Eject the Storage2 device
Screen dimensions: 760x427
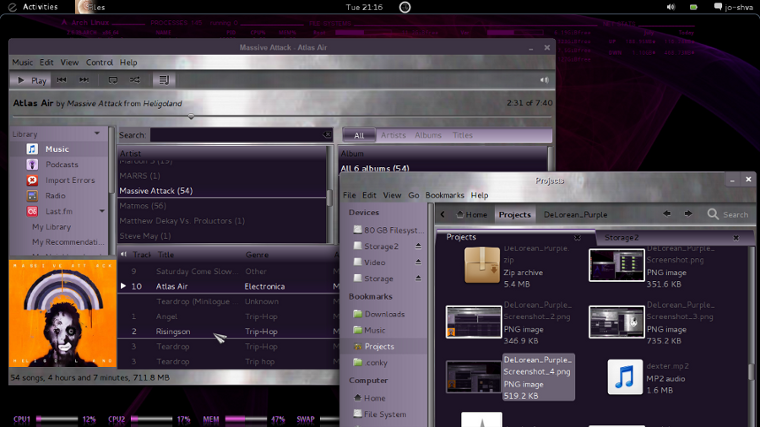(x=418, y=246)
